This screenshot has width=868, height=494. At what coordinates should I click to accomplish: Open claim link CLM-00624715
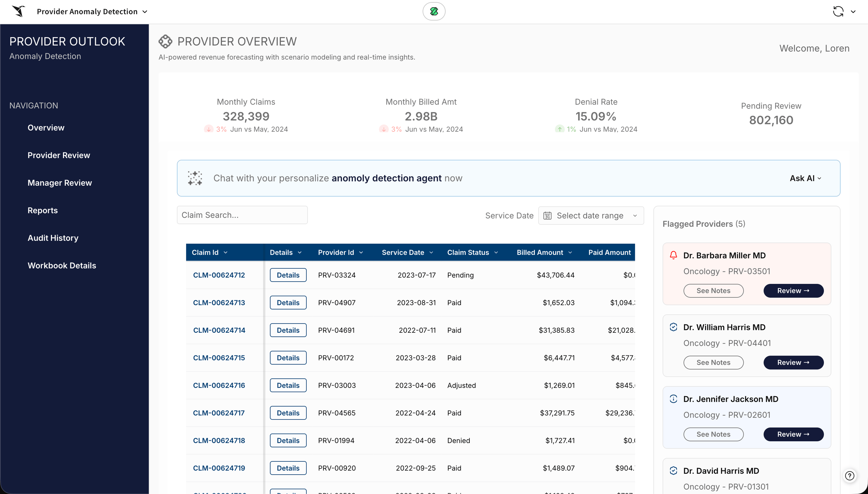point(219,358)
